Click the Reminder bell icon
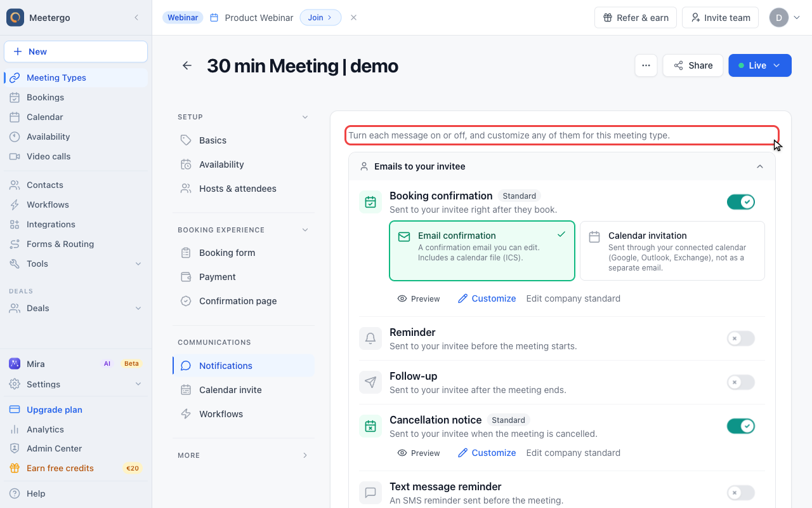 (x=370, y=338)
